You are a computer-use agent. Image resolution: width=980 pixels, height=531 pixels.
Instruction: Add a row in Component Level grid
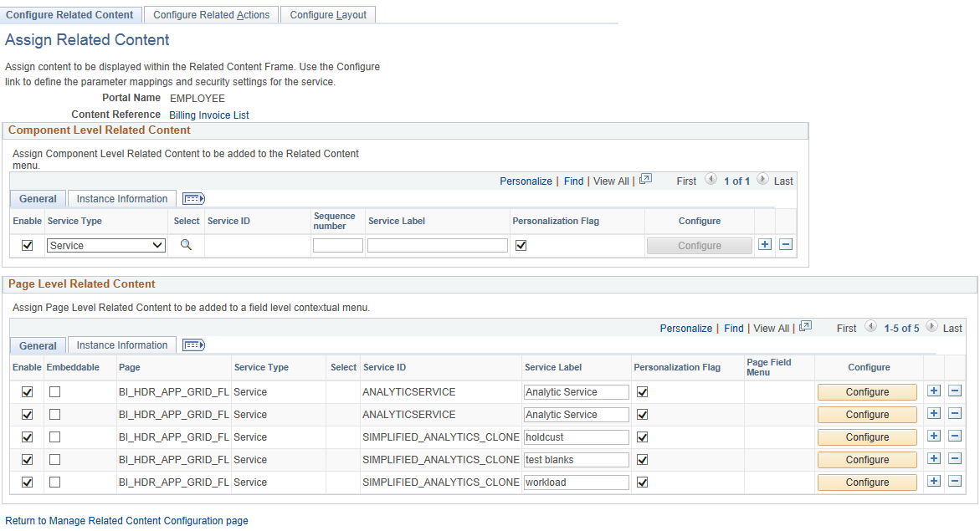[x=765, y=245]
